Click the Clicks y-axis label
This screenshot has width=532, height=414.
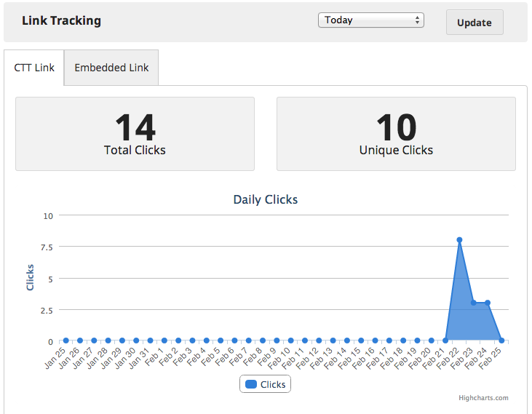tap(30, 277)
